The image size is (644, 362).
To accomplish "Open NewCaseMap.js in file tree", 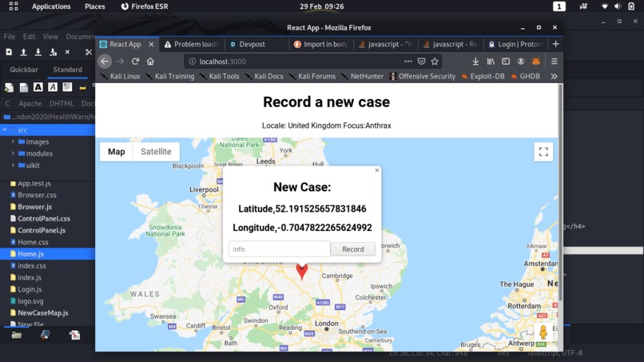I will point(42,312).
